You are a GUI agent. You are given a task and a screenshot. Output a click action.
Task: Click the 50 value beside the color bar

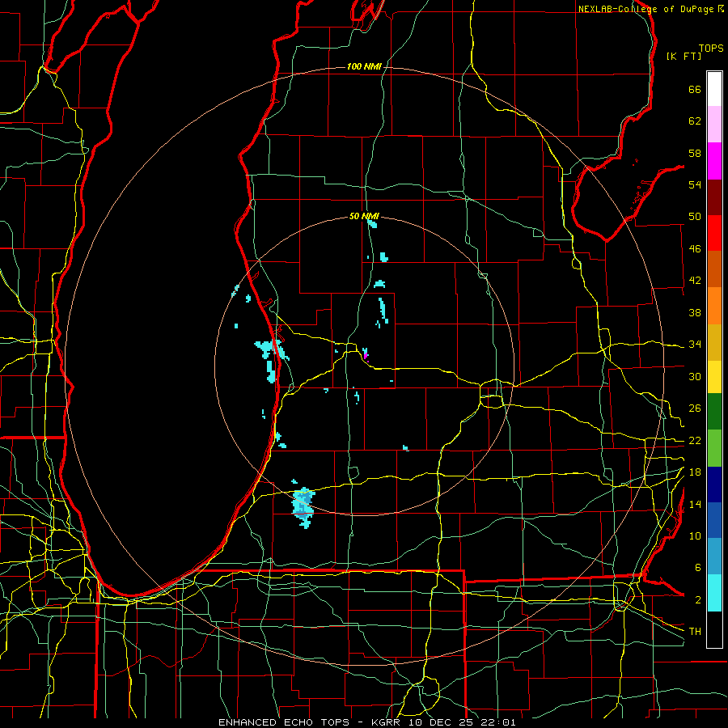point(695,217)
